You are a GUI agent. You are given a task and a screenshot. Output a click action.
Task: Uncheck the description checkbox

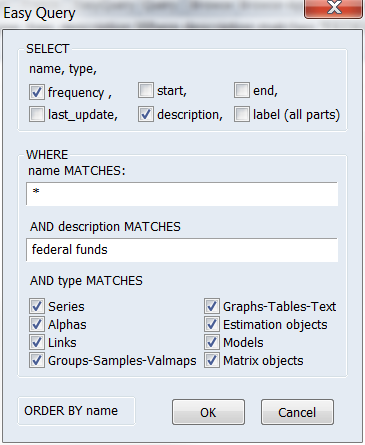click(146, 114)
